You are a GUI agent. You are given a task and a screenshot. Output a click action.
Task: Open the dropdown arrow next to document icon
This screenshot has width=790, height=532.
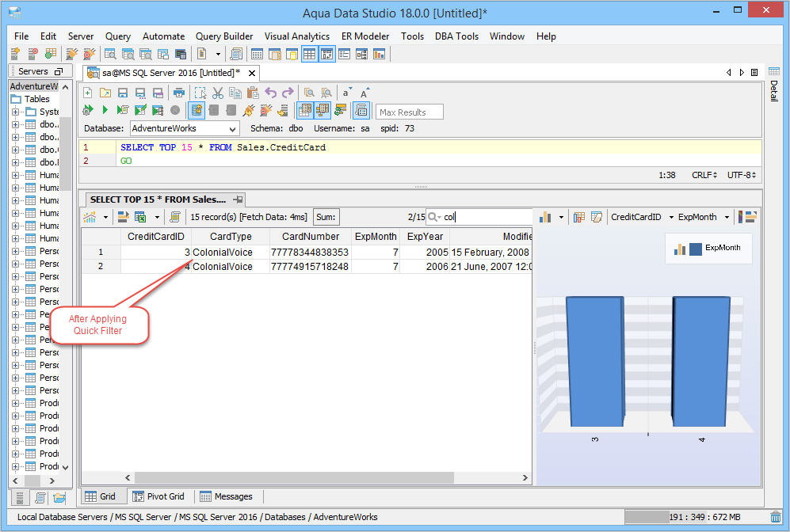click(218, 54)
